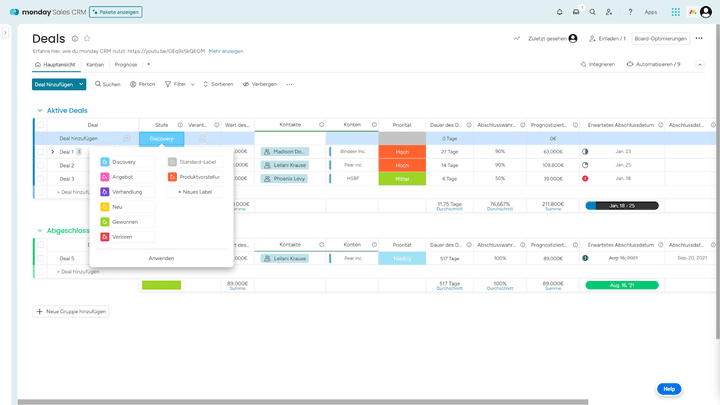The width and height of the screenshot is (720, 405).
Task: Choose the green Gewonnen label
Action: click(125, 222)
